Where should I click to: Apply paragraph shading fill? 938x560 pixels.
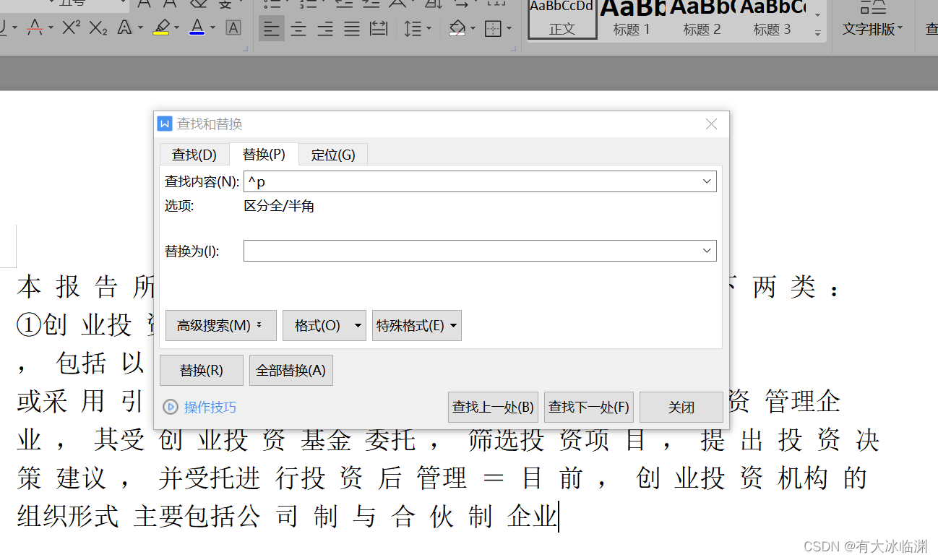tap(457, 29)
